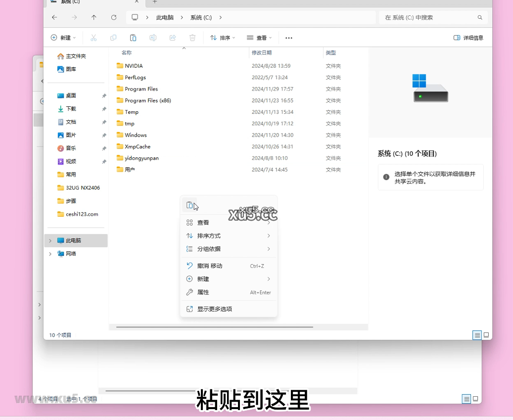The height and width of the screenshot is (420, 513).
Task: Select the Cut icon in the toolbar
Action: click(93, 37)
